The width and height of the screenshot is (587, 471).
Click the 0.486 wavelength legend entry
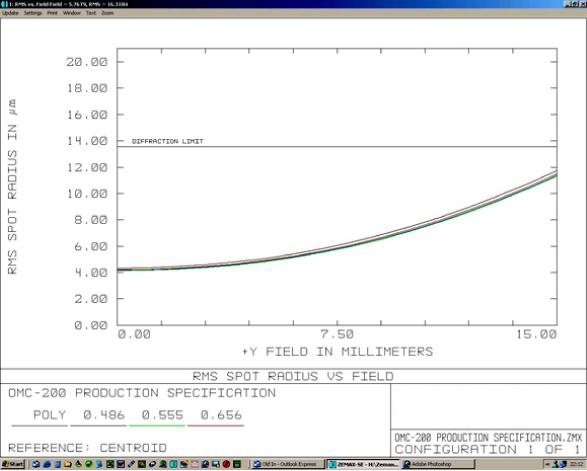pyautogui.click(x=104, y=415)
